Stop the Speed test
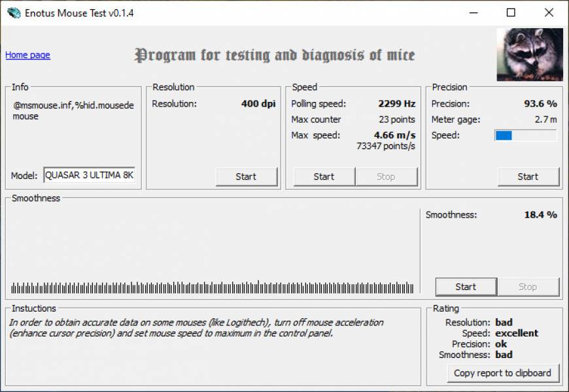The width and height of the screenshot is (569, 392). 387,176
